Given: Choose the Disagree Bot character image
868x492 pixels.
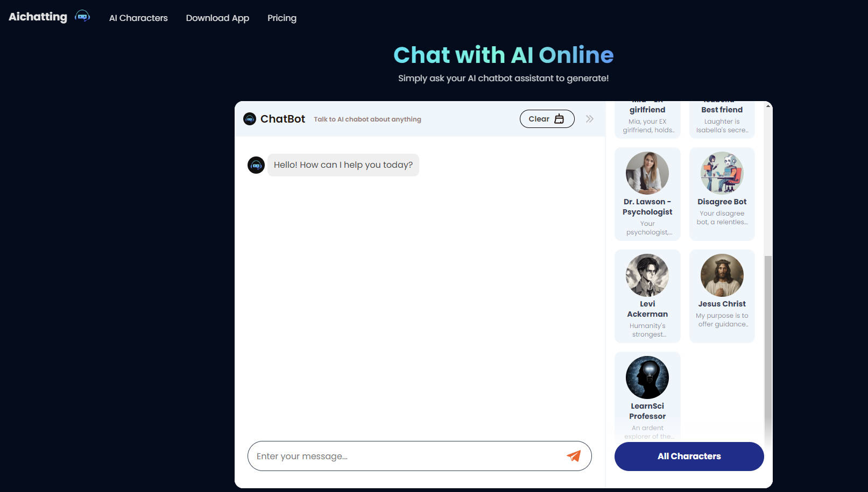Looking at the screenshot, I should pos(722,173).
